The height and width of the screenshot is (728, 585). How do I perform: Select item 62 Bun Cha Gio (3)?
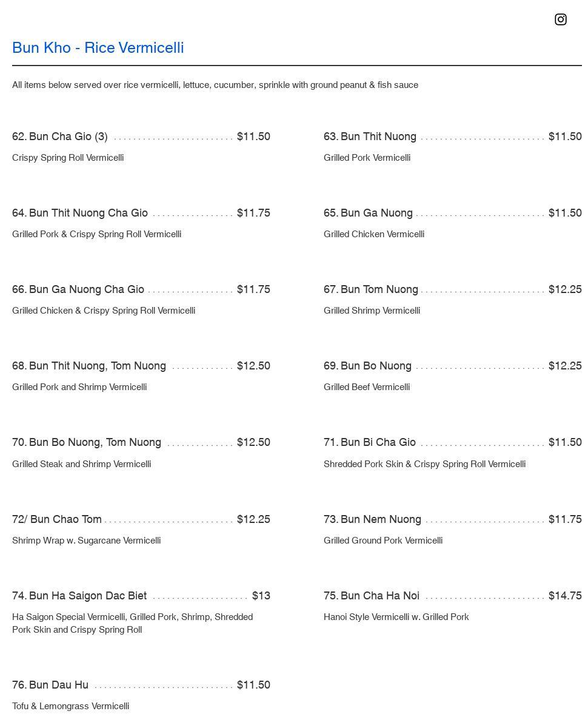pos(60,136)
